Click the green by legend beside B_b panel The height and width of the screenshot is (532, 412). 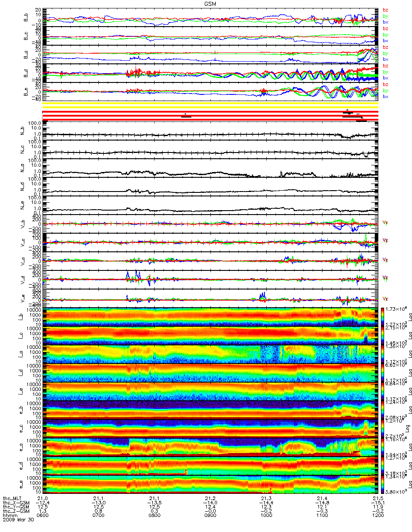point(385,16)
